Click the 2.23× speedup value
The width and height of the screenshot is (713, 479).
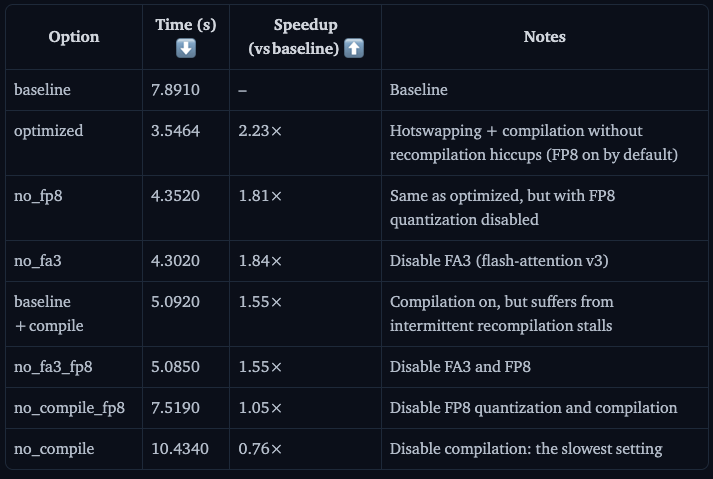[260, 131]
